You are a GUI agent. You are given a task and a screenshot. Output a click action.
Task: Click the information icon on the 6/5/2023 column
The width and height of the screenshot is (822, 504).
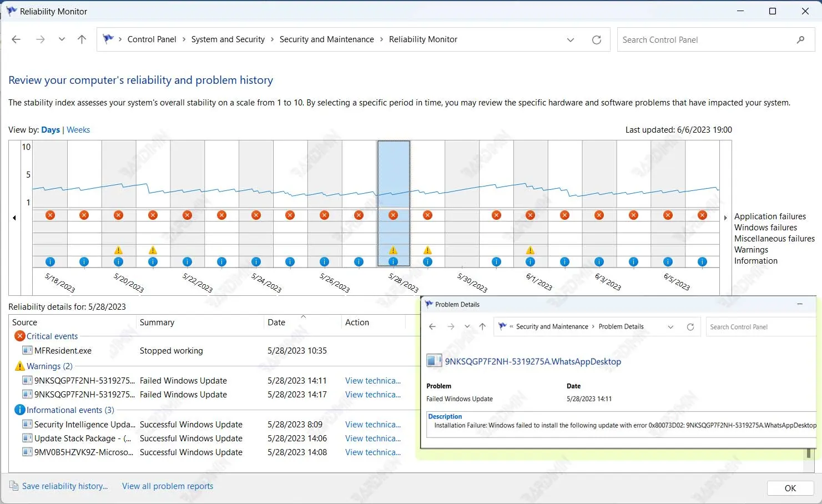[668, 262]
